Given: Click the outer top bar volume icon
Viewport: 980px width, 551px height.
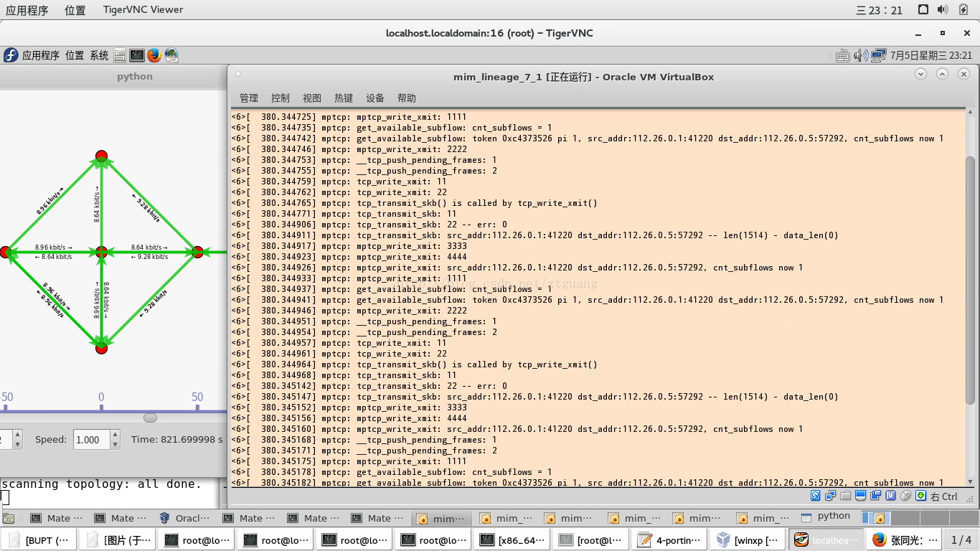Looking at the screenshot, I should [x=943, y=10].
